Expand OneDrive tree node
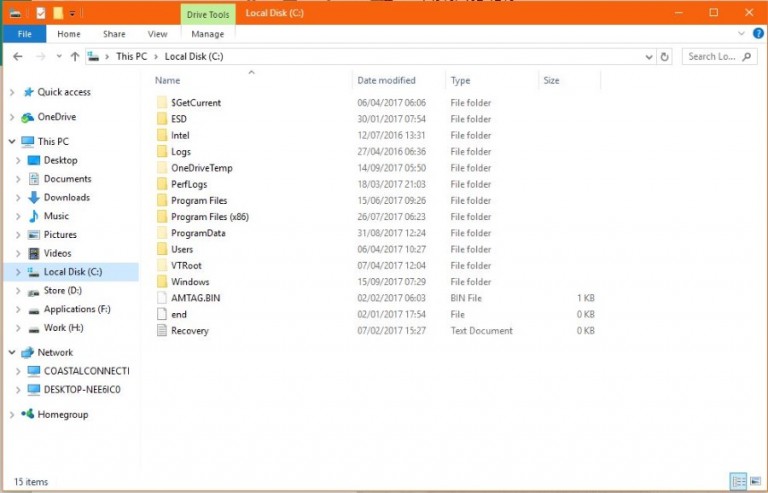This screenshot has width=768, height=493. [12, 117]
